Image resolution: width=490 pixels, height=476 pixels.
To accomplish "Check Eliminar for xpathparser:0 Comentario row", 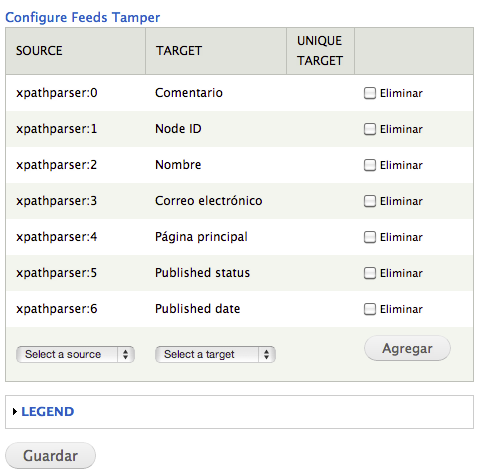I will (x=370, y=93).
